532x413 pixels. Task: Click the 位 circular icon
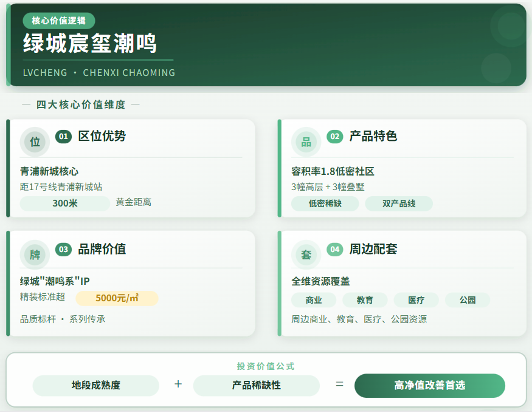[35, 142]
